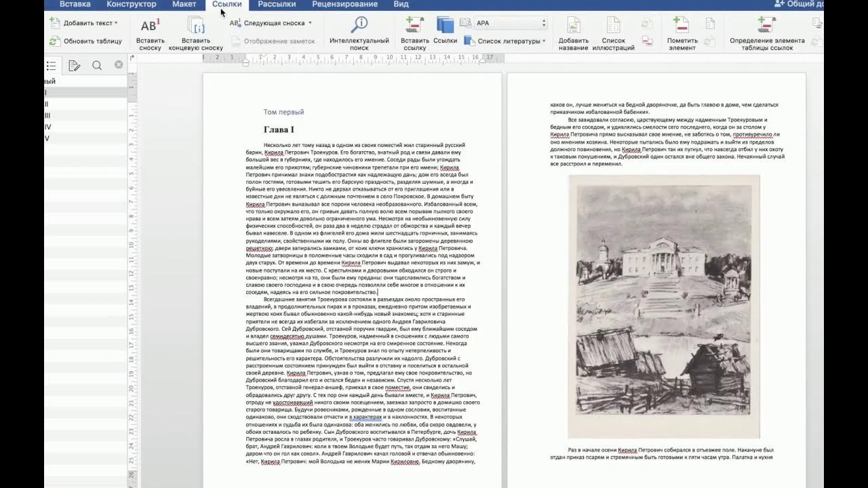Insert table of figures (Список иллюстраций)
The image size is (868, 488).
pyautogui.click(x=613, y=34)
